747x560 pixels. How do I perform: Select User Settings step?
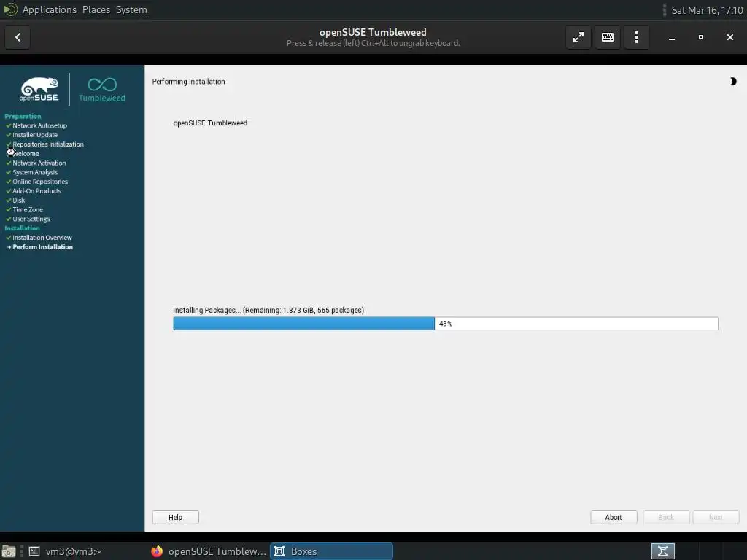coord(31,219)
